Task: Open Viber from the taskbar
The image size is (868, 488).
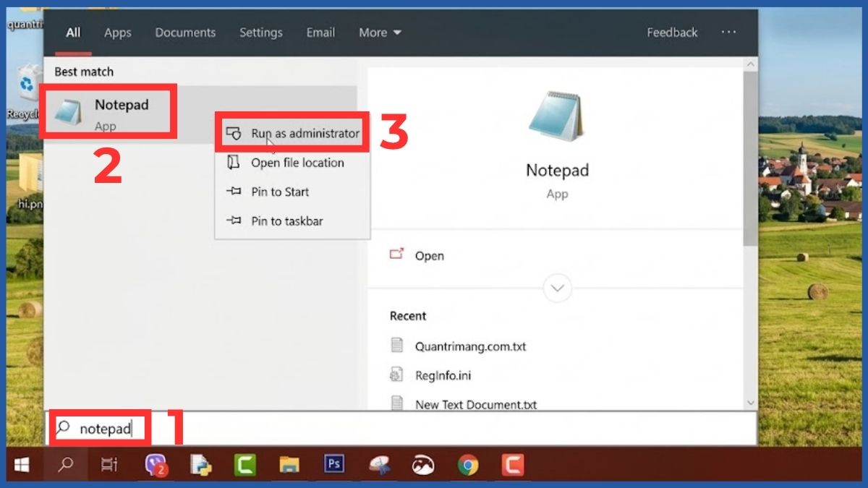Action: point(156,465)
